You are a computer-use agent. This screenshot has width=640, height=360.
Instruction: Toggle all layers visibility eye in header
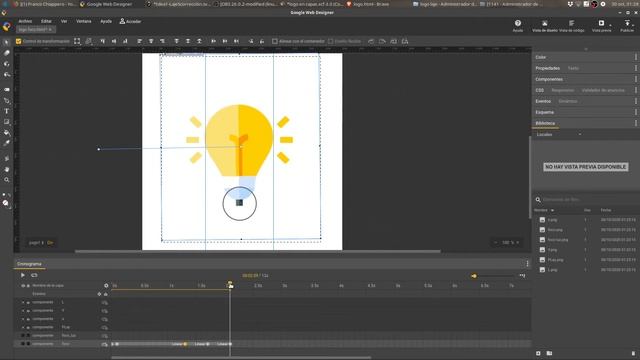23,286
